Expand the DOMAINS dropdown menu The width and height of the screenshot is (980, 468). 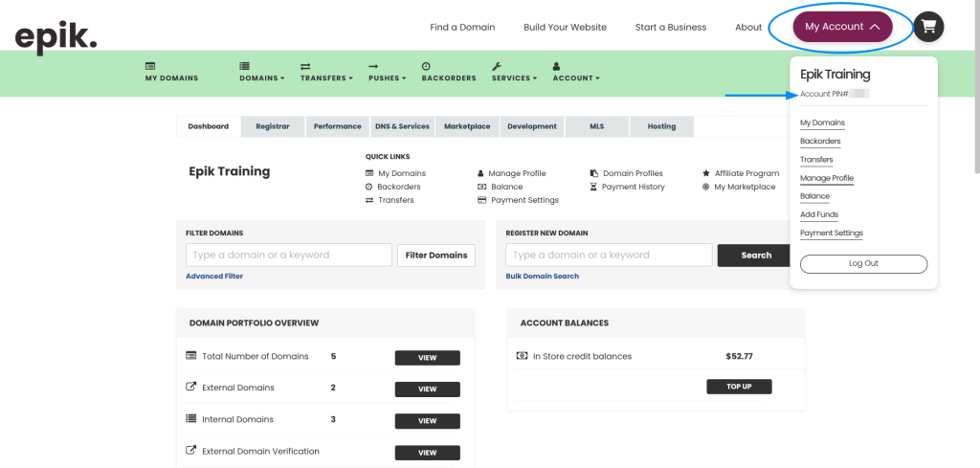point(262,78)
